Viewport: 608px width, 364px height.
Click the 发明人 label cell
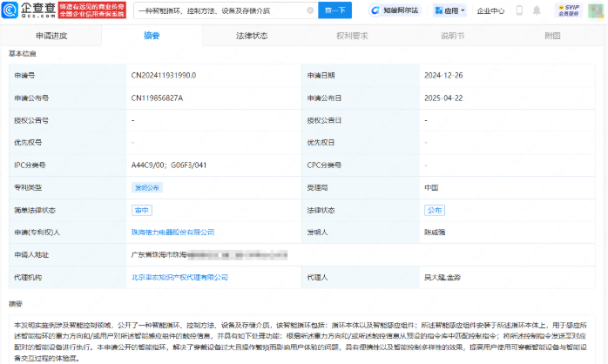coord(361,233)
